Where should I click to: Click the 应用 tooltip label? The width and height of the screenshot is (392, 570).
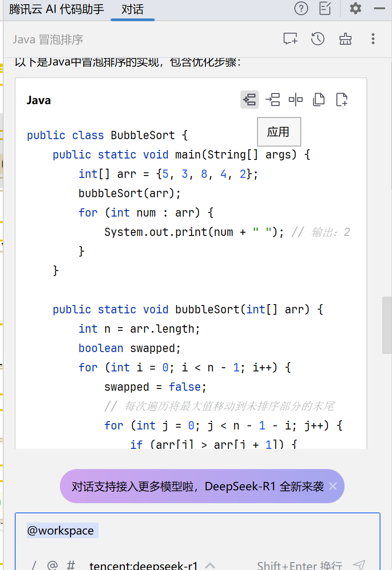279,132
